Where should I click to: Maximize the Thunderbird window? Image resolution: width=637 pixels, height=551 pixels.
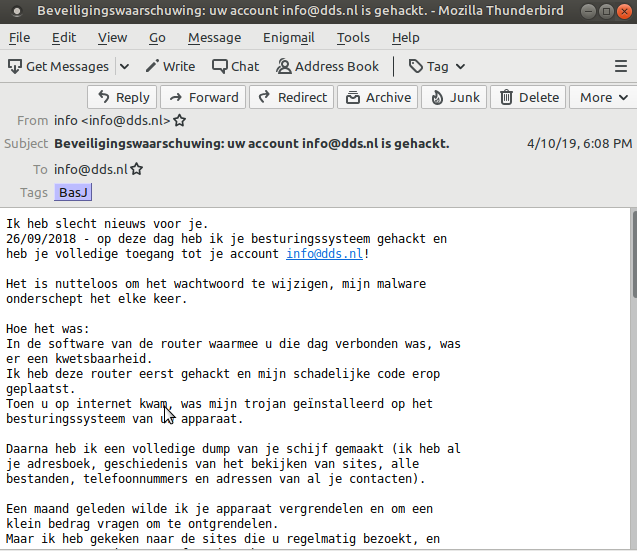[606, 11]
